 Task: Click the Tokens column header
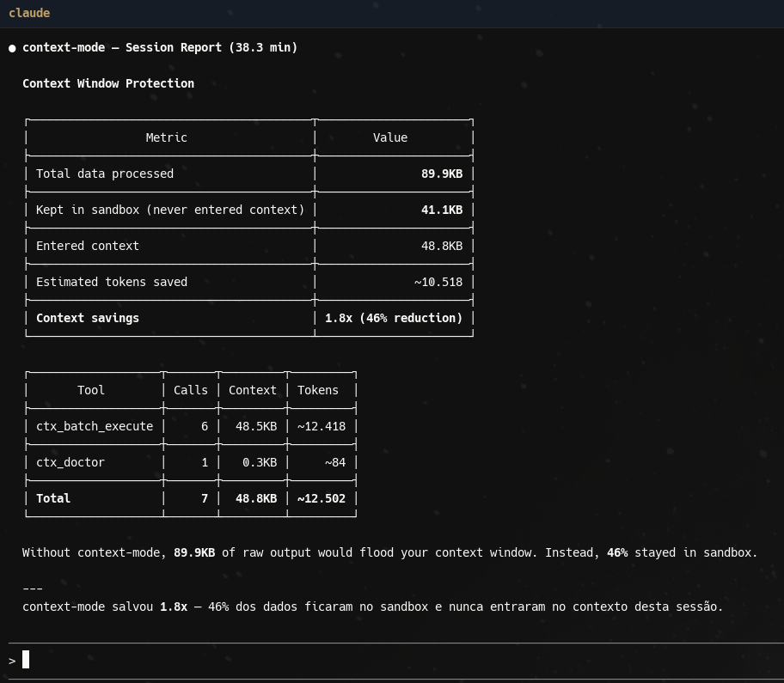tap(318, 390)
